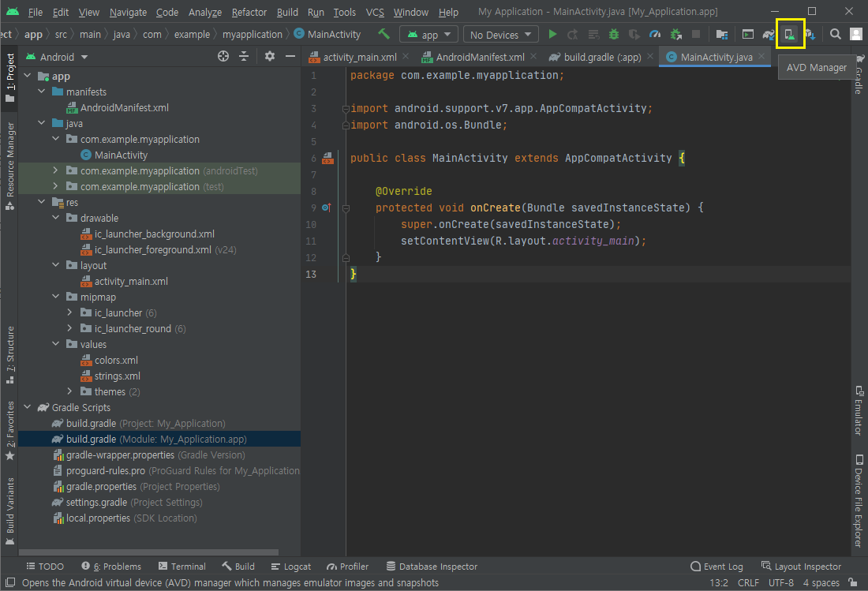Click the Apply Changes and Restart Activity icon
The height and width of the screenshot is (591, 868).
pyautogui.click(x=572, y=34)
